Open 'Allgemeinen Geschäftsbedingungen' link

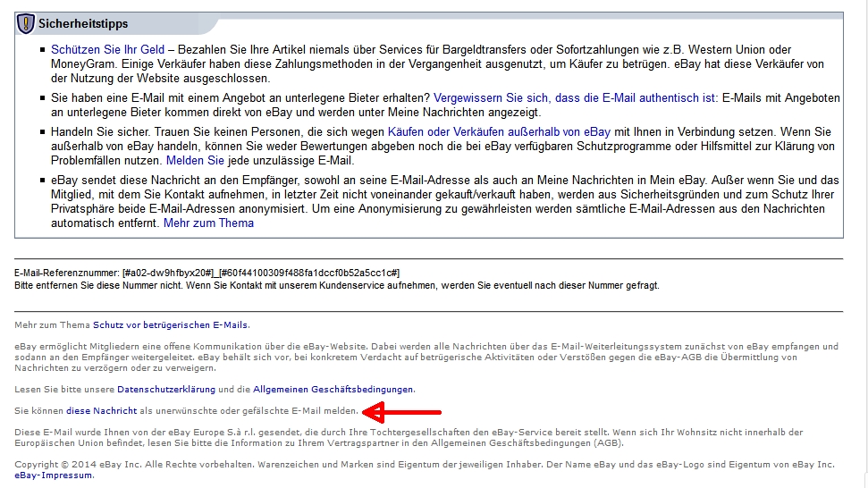(333, 390)
